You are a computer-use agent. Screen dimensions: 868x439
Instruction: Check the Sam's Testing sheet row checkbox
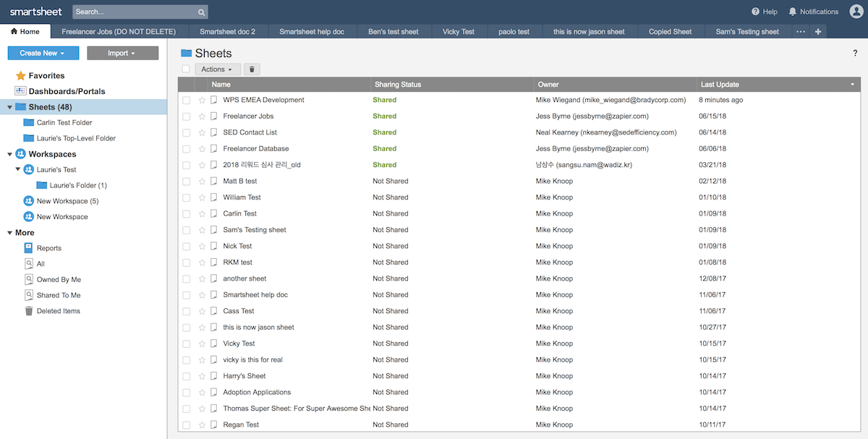click(x=187, y=230)
